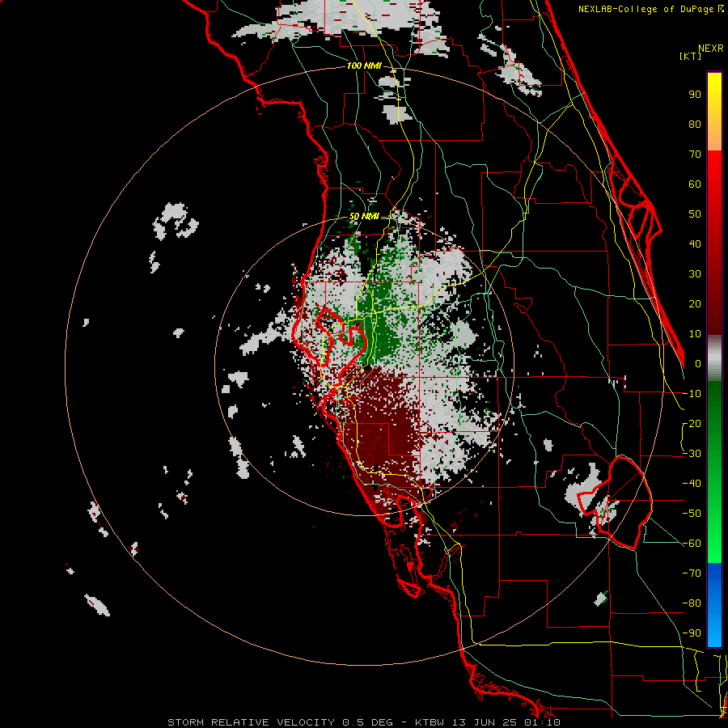Click the -90 value on velocity scale
Image resolution: width=728 pixels, height=728 pixels.
(692, 633)
